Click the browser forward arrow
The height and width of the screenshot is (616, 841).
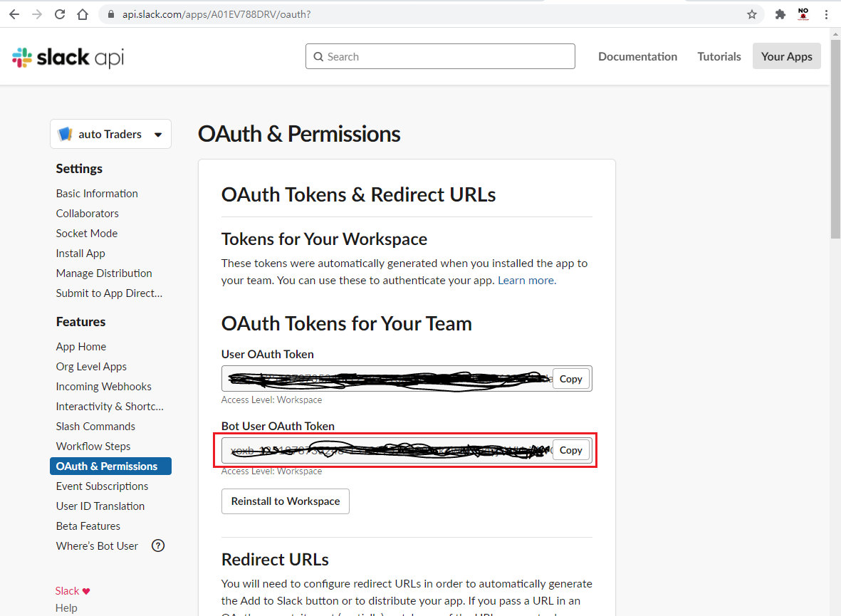coord(37,14)
